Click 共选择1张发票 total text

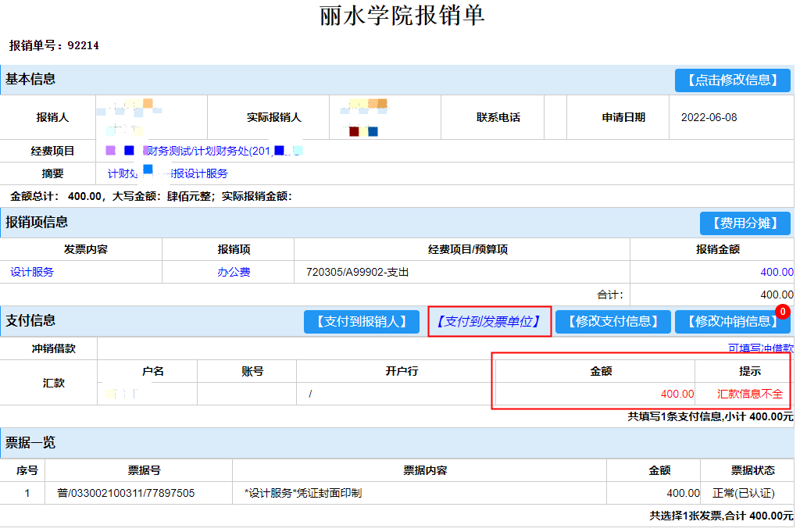click(x=721, y=516)
